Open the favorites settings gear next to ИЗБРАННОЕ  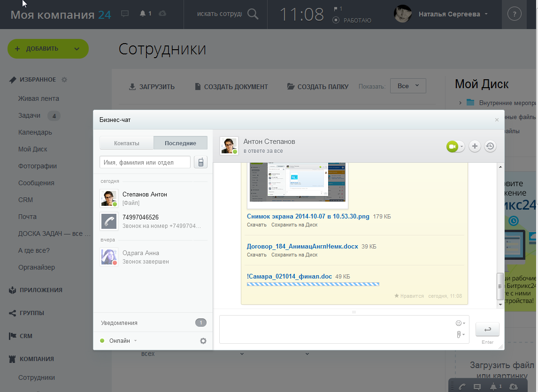[64, 80]
